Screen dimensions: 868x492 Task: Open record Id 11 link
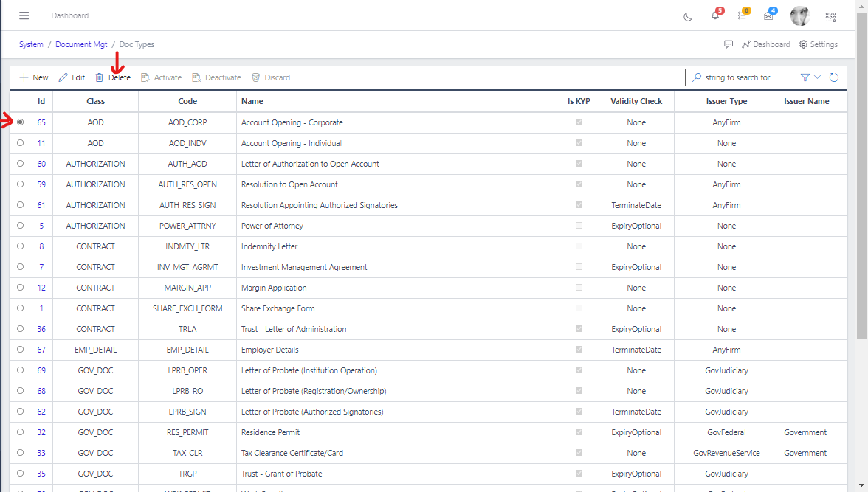pos(41,143)
